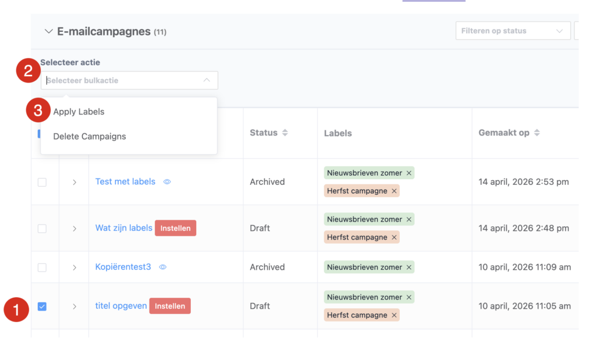Expand the Test met labels row
This screenshot has height=364, width=596.
coord(74,182)
